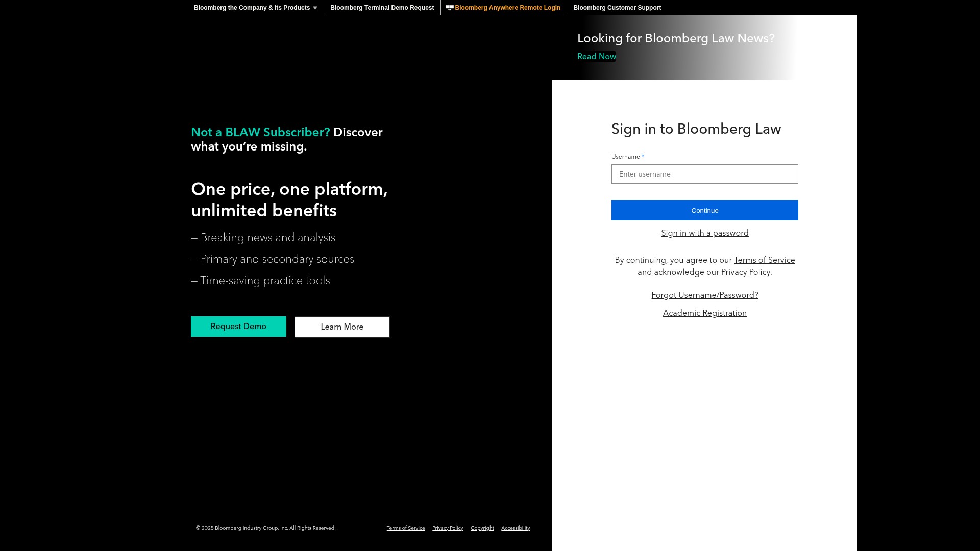Choose Sign in with a password
Image resolution: width=980 pixels, height=551 pixels.
[705, 233]
